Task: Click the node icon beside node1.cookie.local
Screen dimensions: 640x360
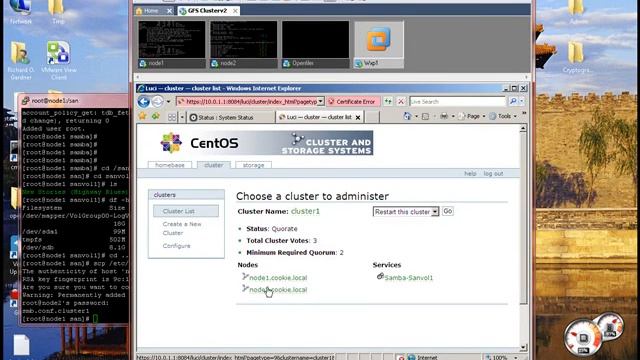Action: tap(245, 276)
